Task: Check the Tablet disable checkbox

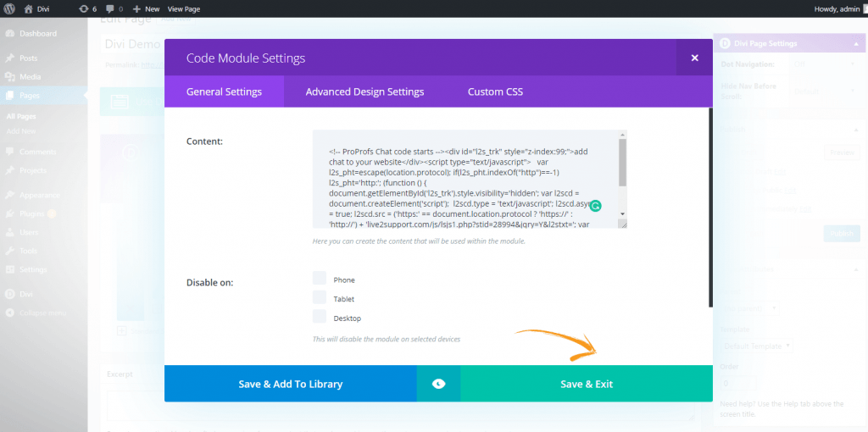Action: click(x=320, y=297)
